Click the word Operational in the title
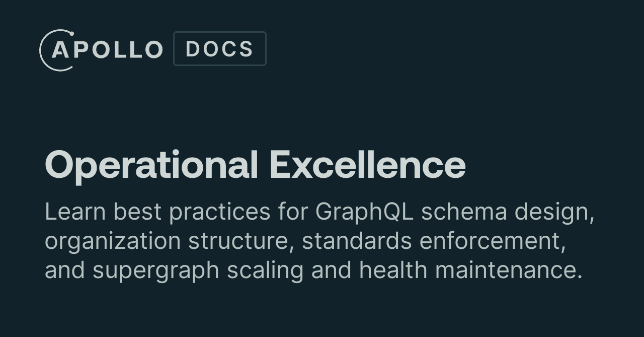This screenshot has height=337, width=644. [x=151, y=166]
